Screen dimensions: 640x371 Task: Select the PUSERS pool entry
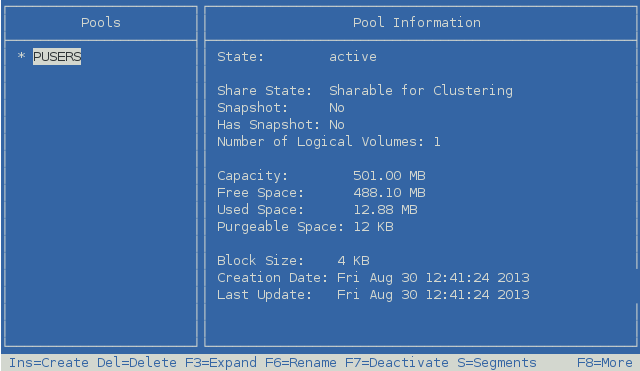point(57,56)
